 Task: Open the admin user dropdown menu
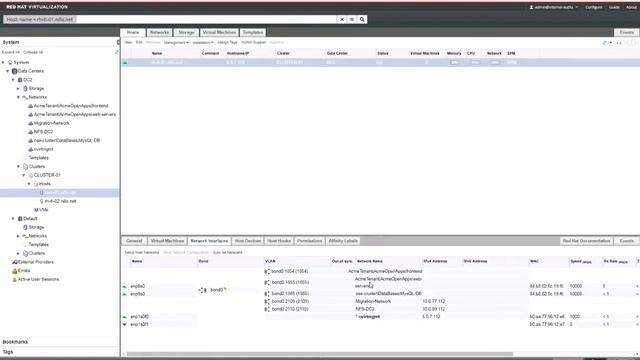pos(554,7)
